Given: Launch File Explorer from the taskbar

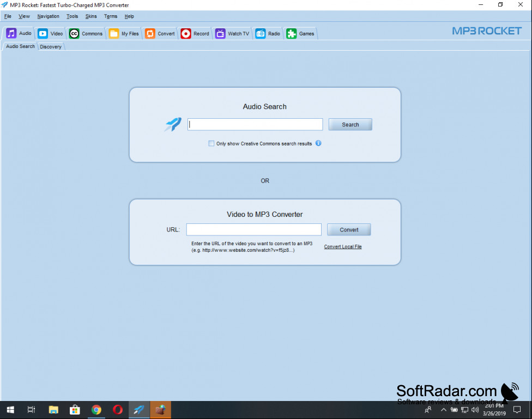Looking at the screenshot, I should click(x=53, y=410).
